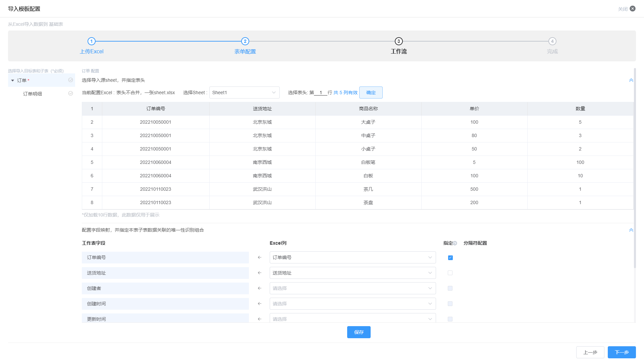The image size is (644, 362).
Task: Click mapping arrow icon for 订单编号 row
Action: point(259,257)
